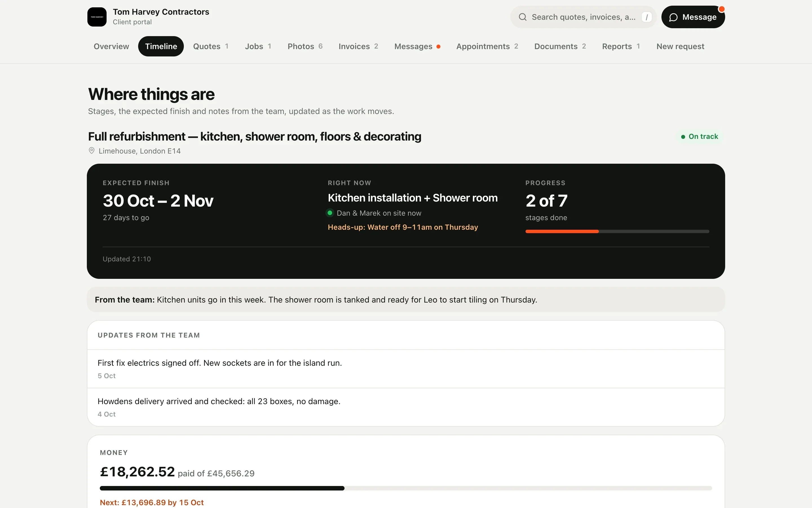Click the 30 Oct – 2 Nov expected finish

(158, 201)
